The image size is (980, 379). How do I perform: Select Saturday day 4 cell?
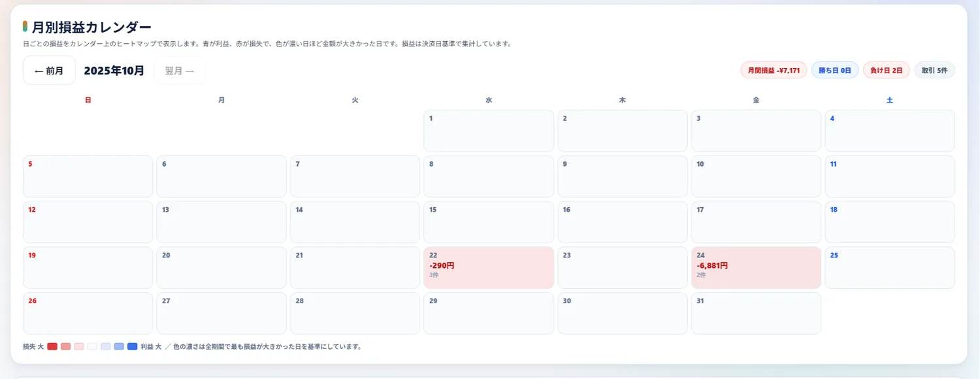(x=890, y=131)
